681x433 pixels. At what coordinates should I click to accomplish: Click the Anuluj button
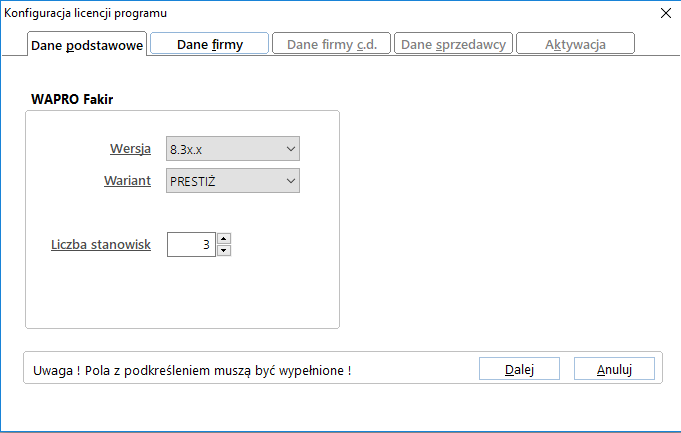(x=614, y=369)
